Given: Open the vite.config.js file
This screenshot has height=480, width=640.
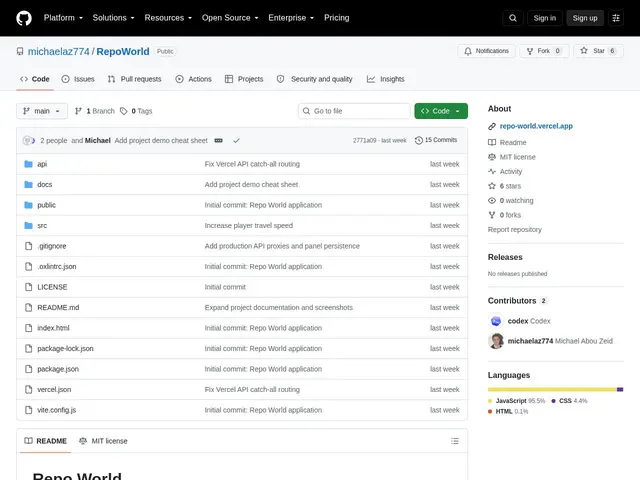Looking at the screenshot, I should point(56,410).
